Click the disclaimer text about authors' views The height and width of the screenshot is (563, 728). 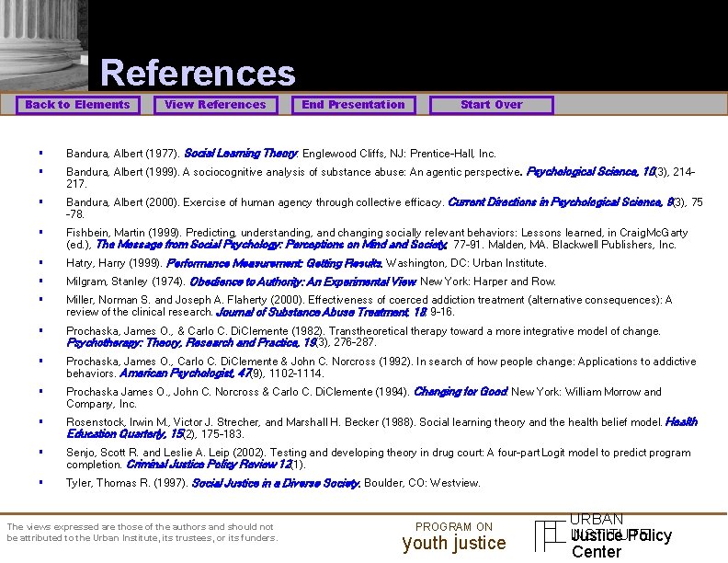click(x=142, y=533)
